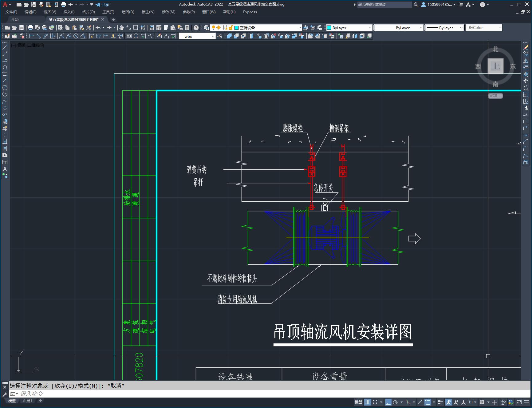Viewport: 532px width, 408px height.
Task: Switch to the 开始 tab
Action: coord(15,19)
